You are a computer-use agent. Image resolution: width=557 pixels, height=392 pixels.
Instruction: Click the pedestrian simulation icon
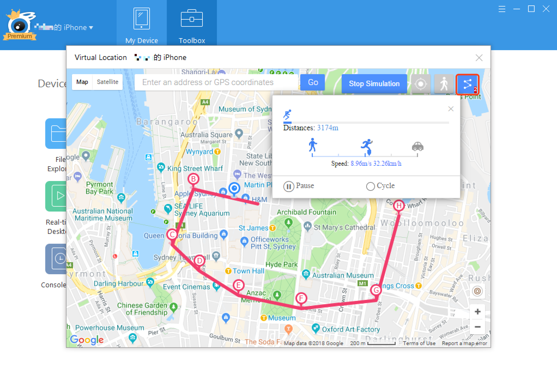tap(444, 83)
